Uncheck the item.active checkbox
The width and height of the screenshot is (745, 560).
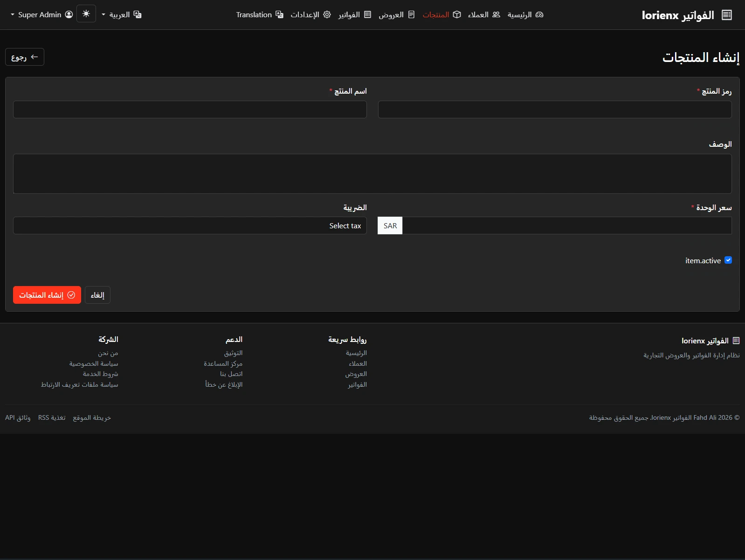pyautogui.click(x=728, y=260)
